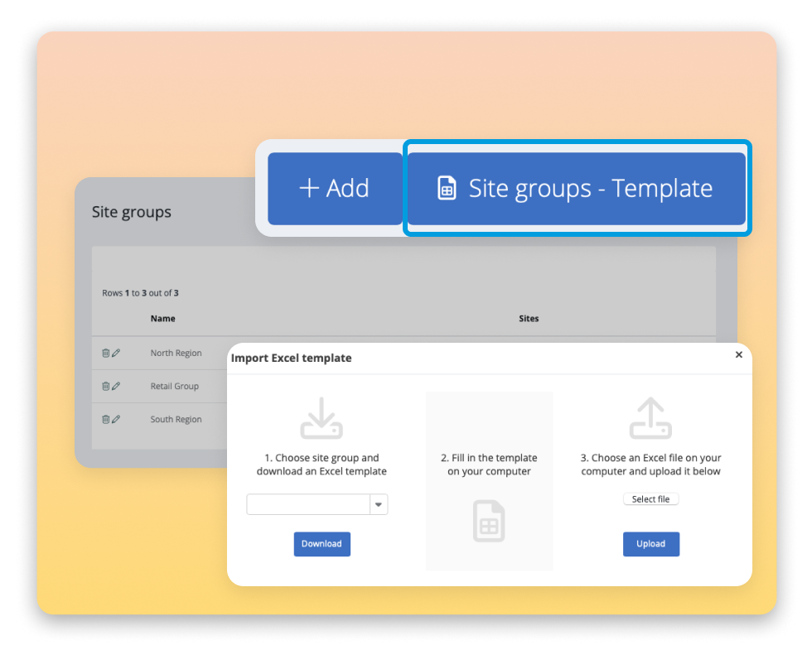The image size is (812, 645).
Task: Click the Upload button
Action: (x=651, y=544)
